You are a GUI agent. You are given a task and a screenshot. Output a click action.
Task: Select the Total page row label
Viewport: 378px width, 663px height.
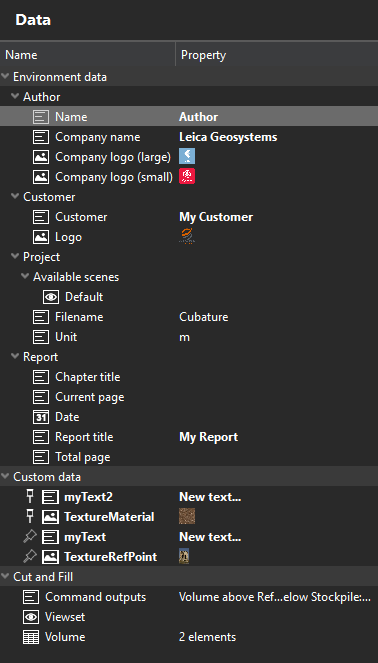point(83,457)
